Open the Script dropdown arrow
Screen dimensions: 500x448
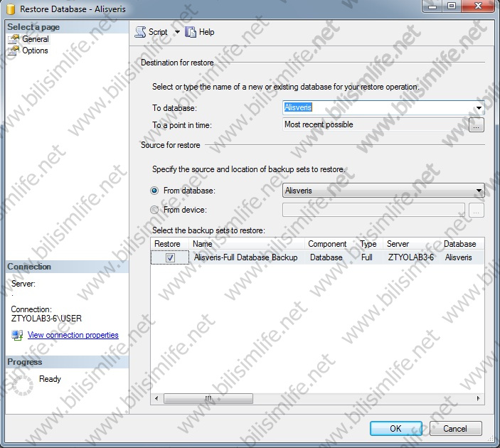tap(177, 32)
